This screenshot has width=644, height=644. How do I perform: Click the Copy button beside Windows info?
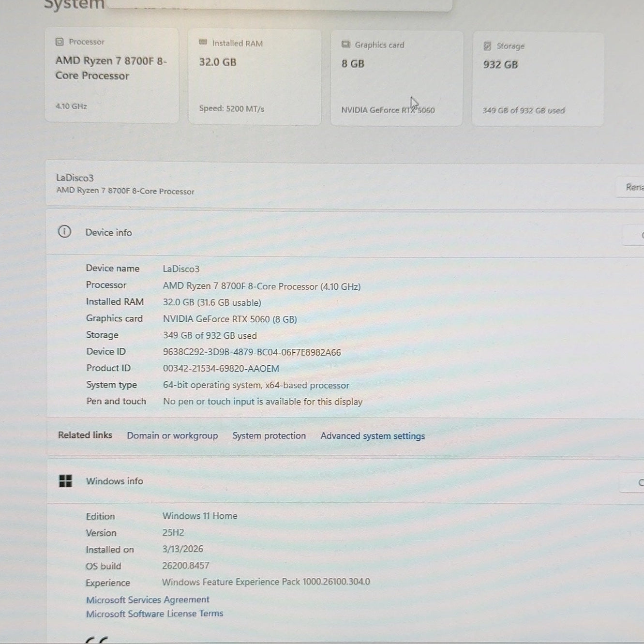[x=633, y=482]
